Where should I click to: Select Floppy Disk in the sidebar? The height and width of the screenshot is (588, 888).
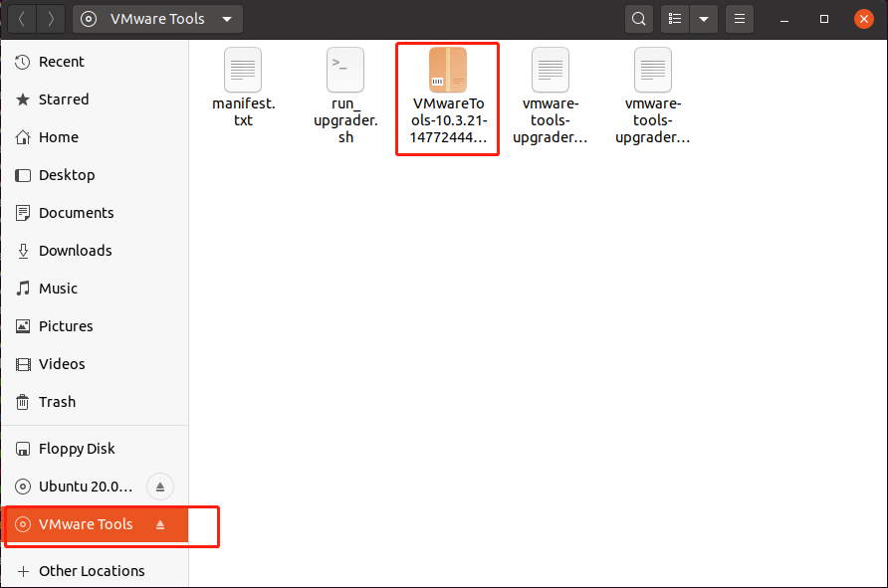pos(96,449)
